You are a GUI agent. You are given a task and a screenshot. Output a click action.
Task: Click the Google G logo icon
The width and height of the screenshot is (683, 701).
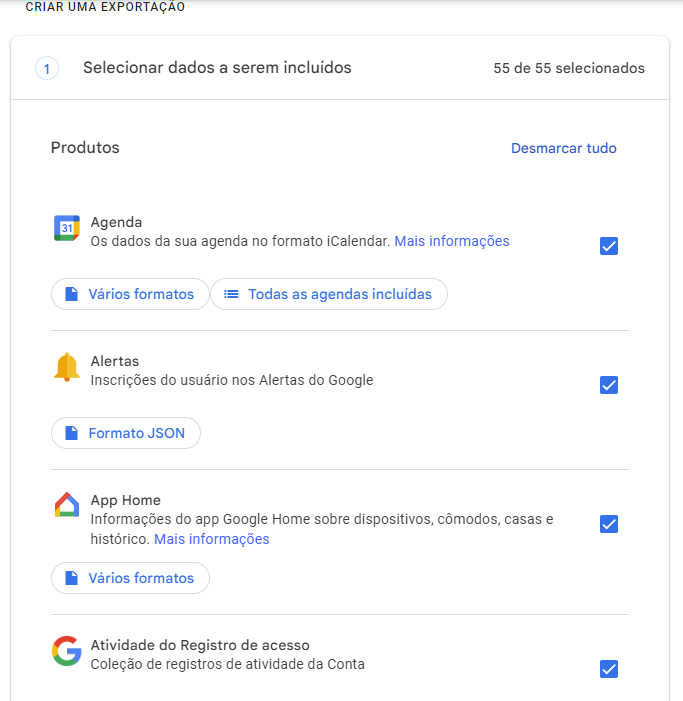coord(67,650)
